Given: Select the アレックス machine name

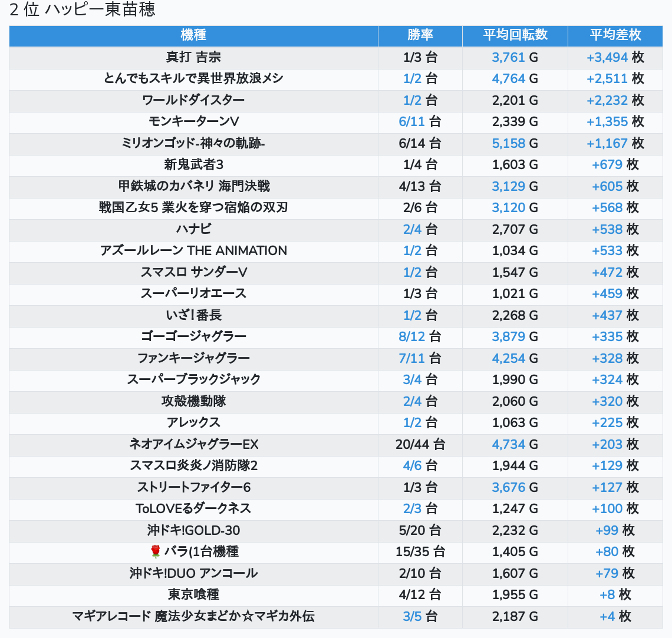Looking at the screenshot, I should pyautogui.click(x=193, y=422).
